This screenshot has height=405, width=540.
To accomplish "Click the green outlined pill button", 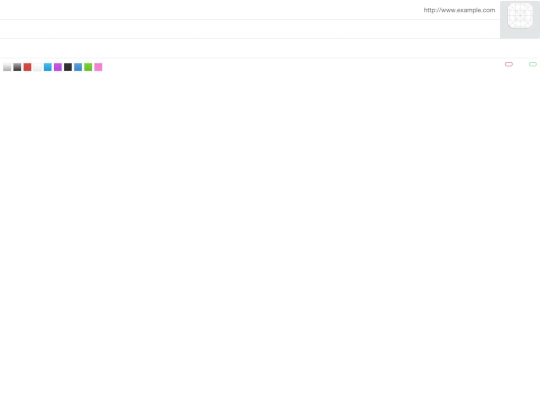I will (x=533, y=64).
